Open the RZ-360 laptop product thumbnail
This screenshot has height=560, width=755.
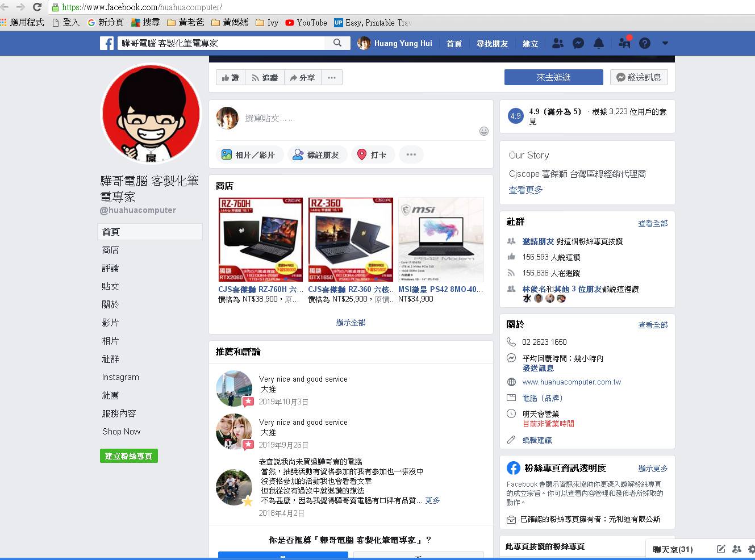(351, 239)
